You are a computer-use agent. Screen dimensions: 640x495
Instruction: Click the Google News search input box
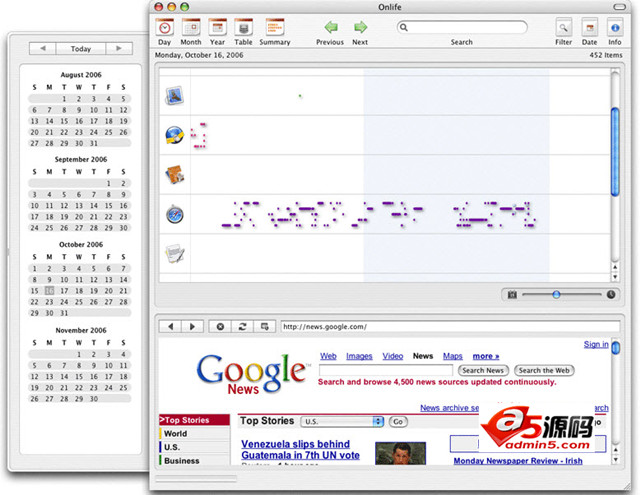[386, 371]
